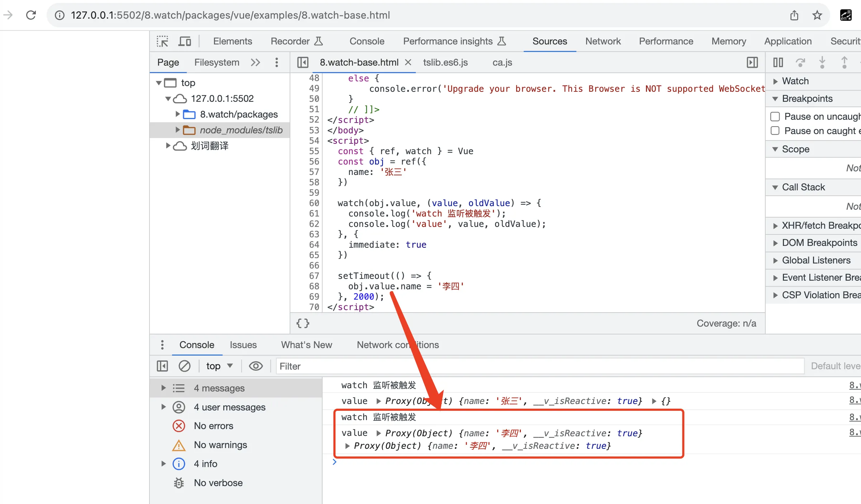
Task: Bookmark this page with the star icon
Action: [817, 15]
